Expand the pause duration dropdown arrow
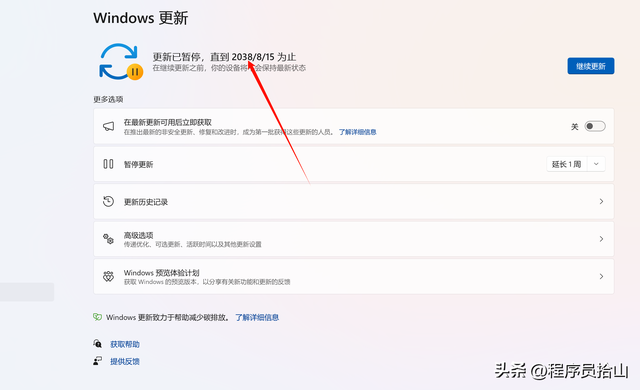Viewport: 640px width, 390px height. tap(596, 164)
